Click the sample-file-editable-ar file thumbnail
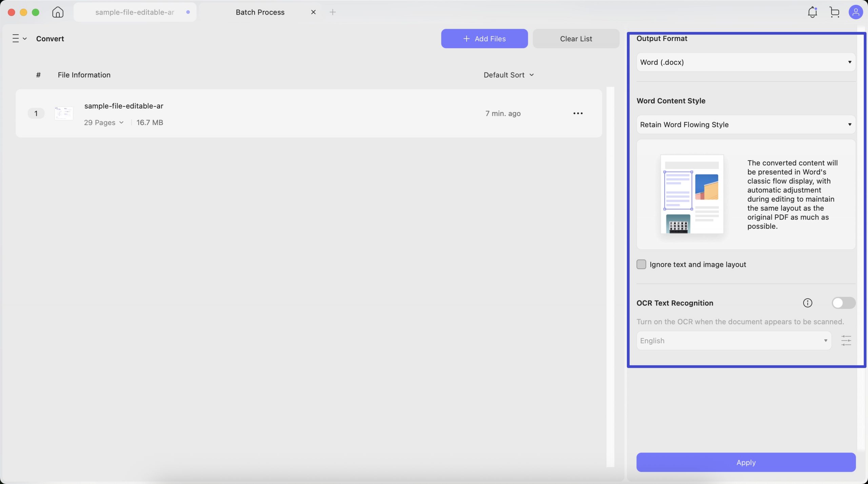Viewport: 868px width, 484px height. (x=64, y=114)
